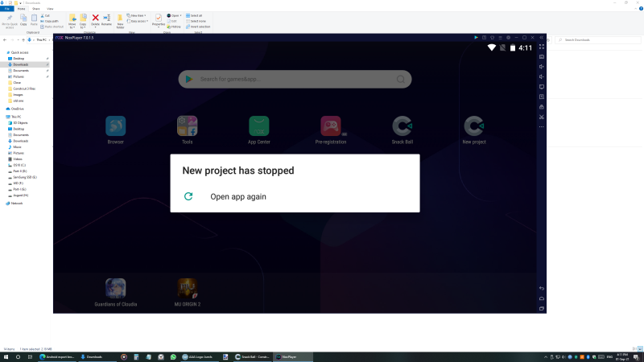644x362 pixels.
Task: Open the Browser app in NoxPlayer
Action: click(x=115, y=130)
